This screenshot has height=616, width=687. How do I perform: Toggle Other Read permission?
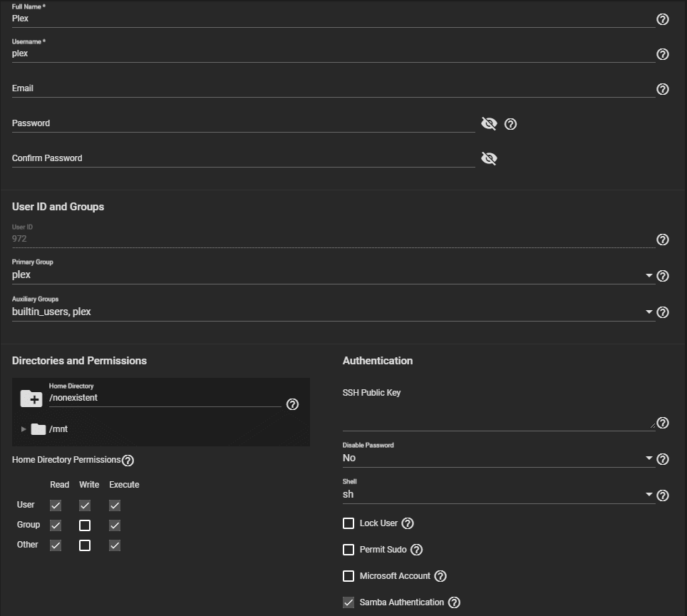point(56,545)
